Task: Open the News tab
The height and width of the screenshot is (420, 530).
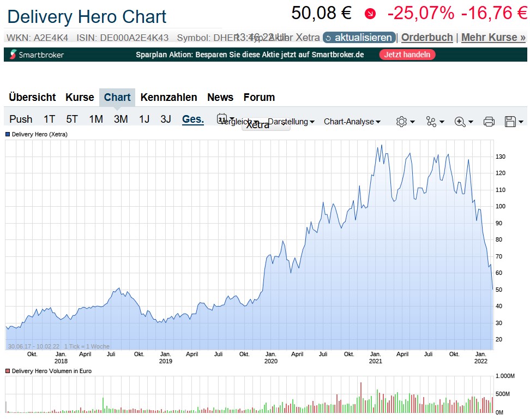Action: click(x=220, y=98)
